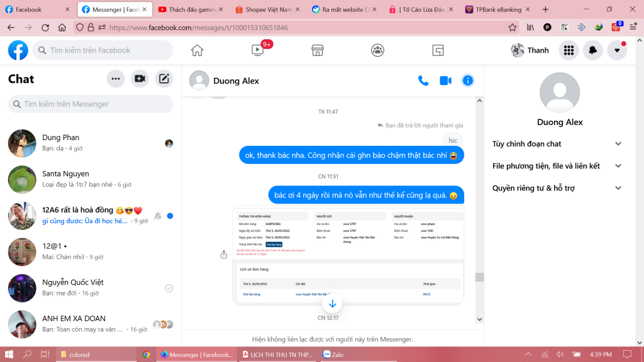
Task: Start a video call with Duong Alex
Action: point(445,80)
